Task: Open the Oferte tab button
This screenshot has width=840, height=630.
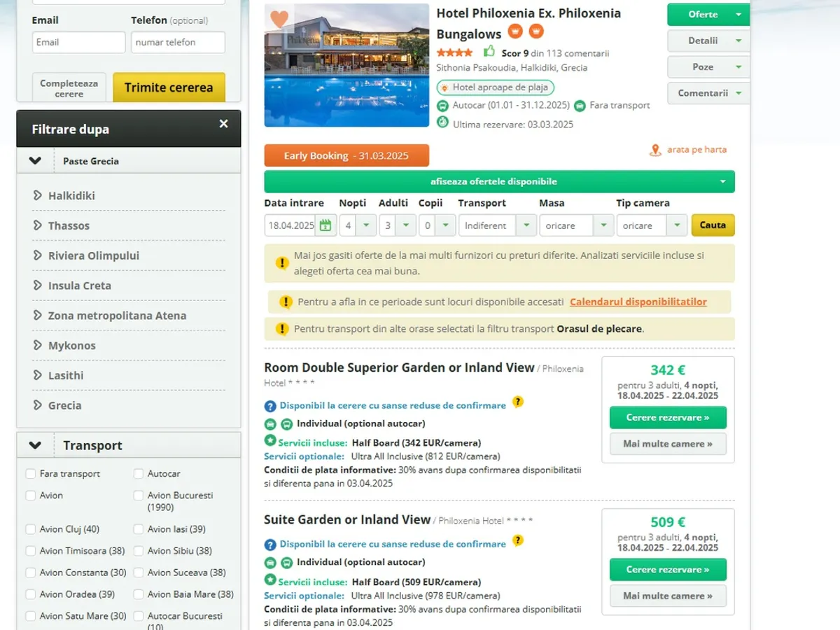Action: tap(707, 15)
